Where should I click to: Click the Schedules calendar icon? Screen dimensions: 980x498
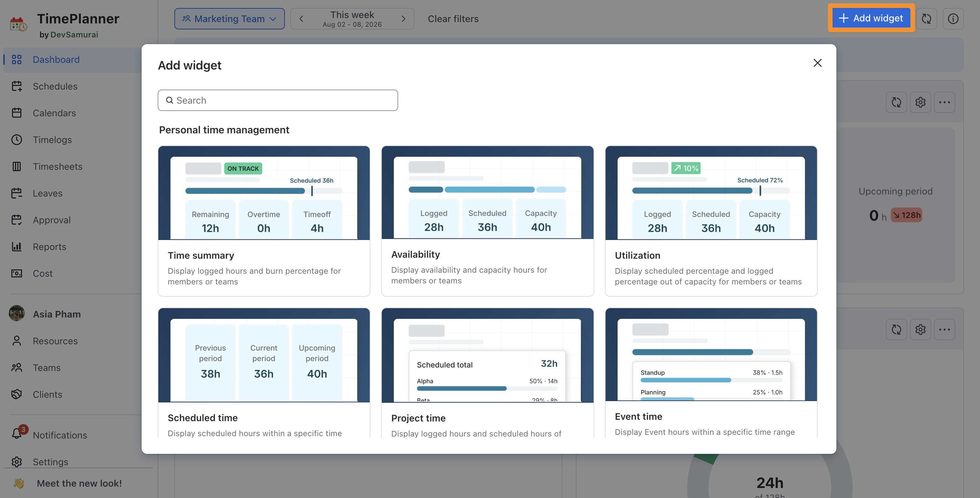tap(16, 86)
